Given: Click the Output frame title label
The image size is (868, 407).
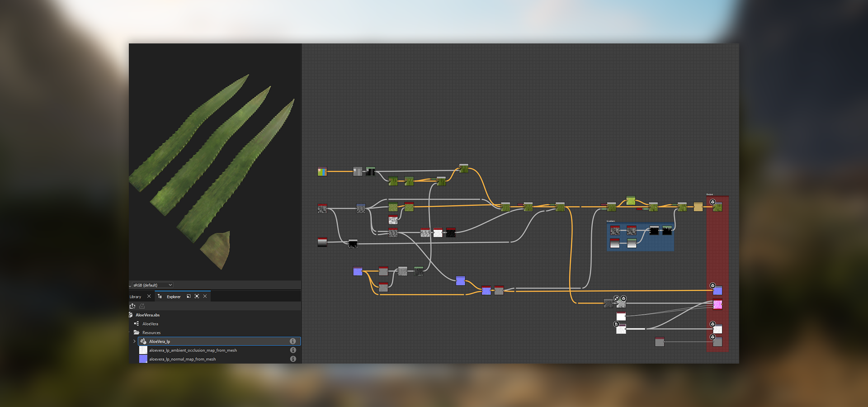Looking at the screenshot, I should [709, 194].
